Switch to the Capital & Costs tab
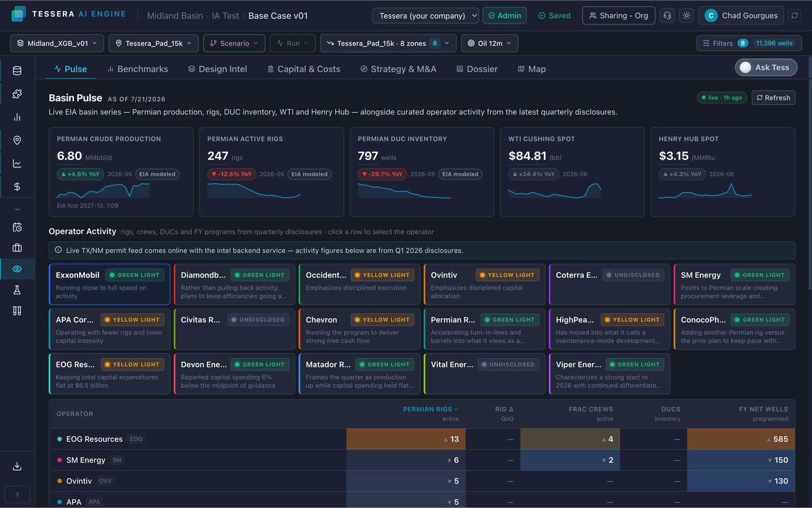 303,69
